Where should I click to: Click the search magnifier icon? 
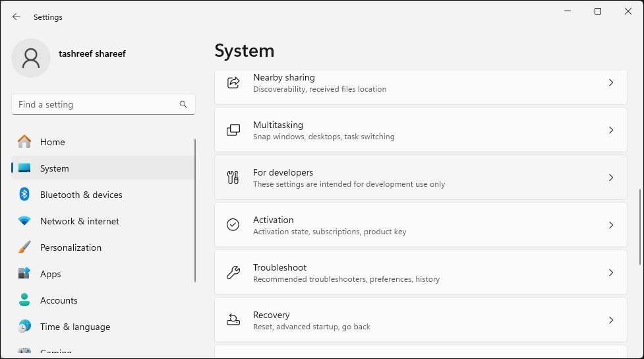183,104
